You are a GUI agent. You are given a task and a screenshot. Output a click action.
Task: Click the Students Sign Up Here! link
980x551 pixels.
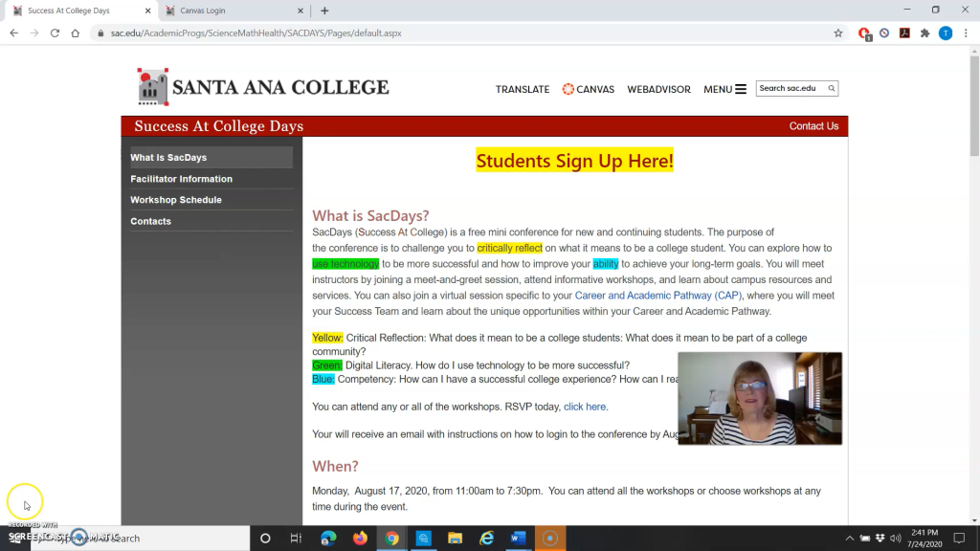pos(574,161)
